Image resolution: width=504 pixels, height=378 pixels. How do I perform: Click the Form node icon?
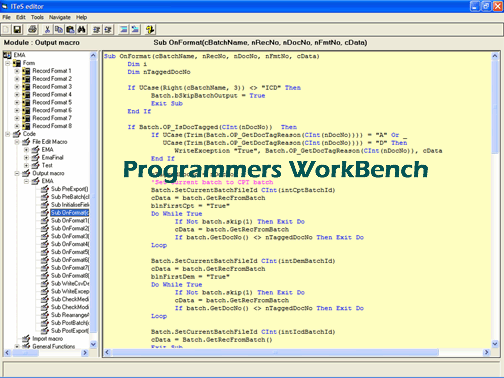point(17,63)
